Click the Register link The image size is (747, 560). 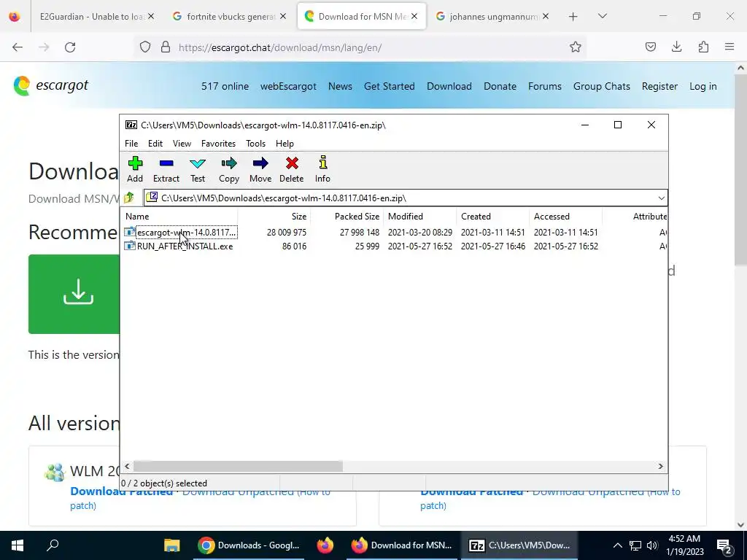coord(659,86)
